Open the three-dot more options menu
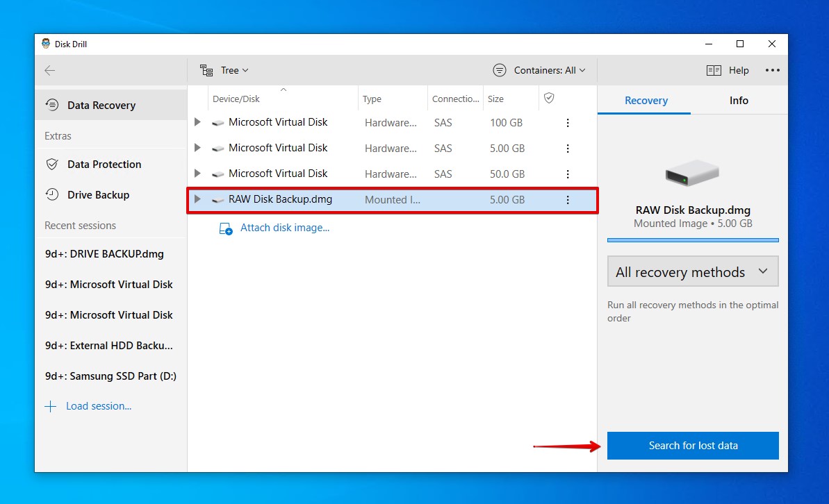The image size is (829, 504). point(773,70)
